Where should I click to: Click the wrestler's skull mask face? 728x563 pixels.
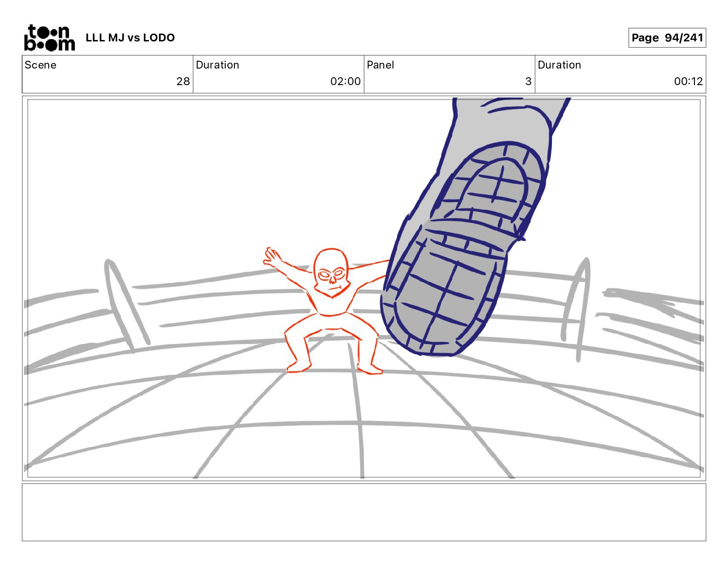[331, 273]
